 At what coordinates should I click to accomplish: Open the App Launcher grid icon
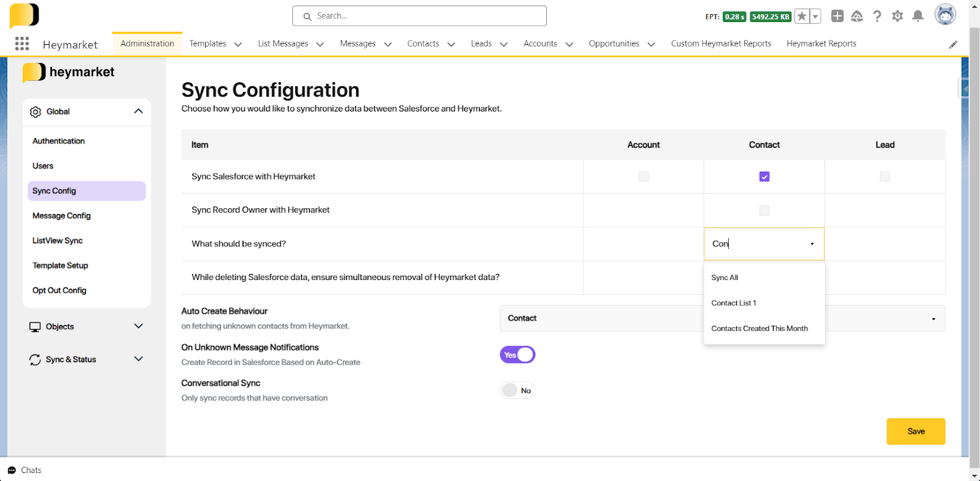tap(22, 44)
